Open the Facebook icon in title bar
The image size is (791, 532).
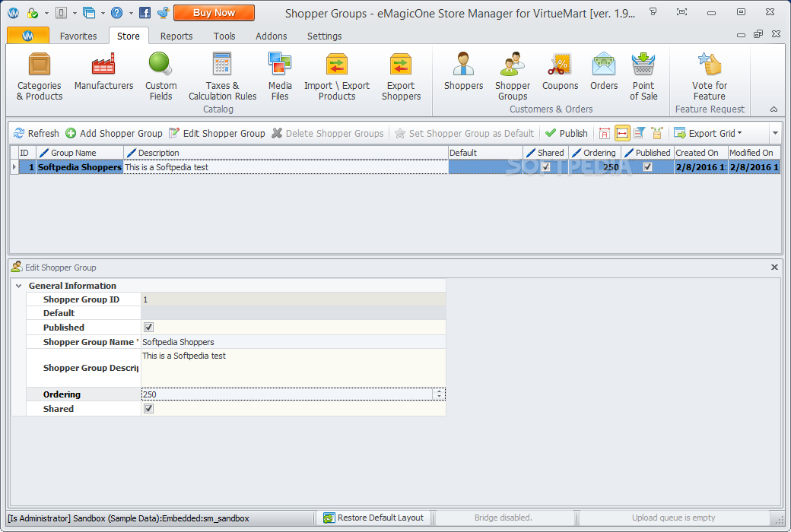click(x=145, y=13)
